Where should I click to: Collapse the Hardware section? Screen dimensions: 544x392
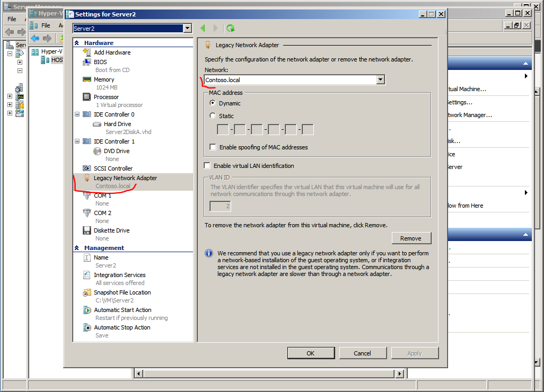(x=77, y=42)
